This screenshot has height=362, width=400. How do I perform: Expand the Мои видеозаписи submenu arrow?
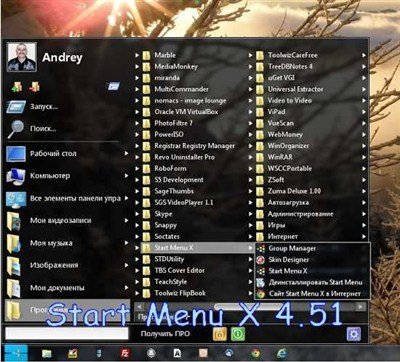(x=126, y=220)
